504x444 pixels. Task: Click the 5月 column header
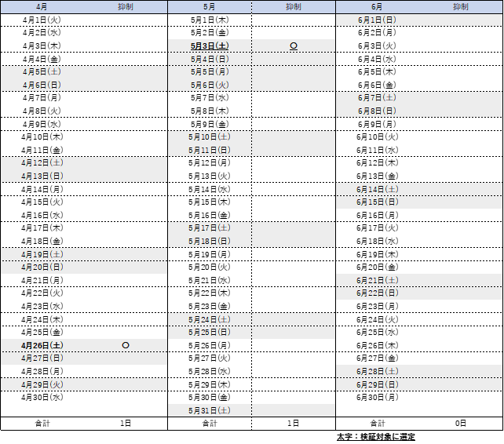[x=209, y=6]
